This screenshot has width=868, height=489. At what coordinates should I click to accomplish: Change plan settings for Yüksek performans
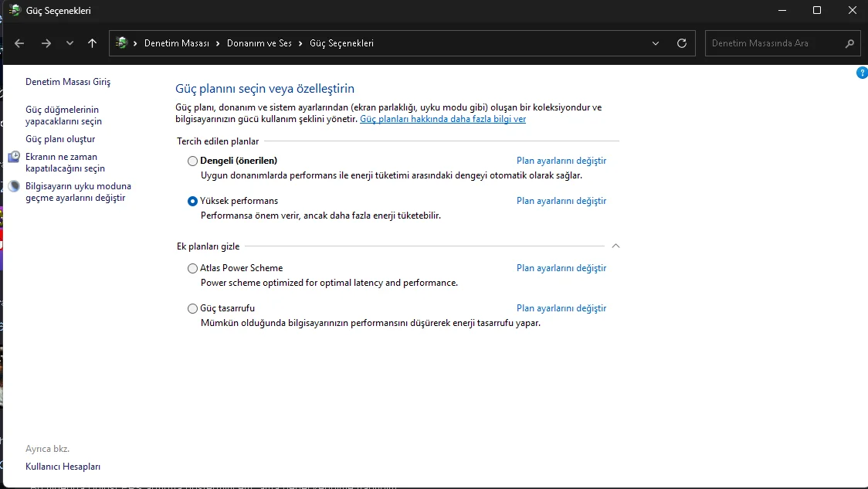[561, 201]
